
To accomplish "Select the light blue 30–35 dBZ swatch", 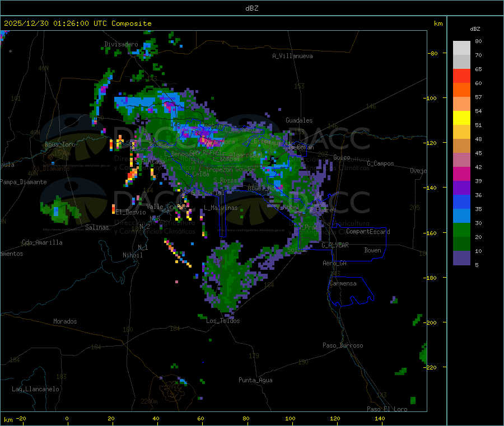I will tap(461, 216).
